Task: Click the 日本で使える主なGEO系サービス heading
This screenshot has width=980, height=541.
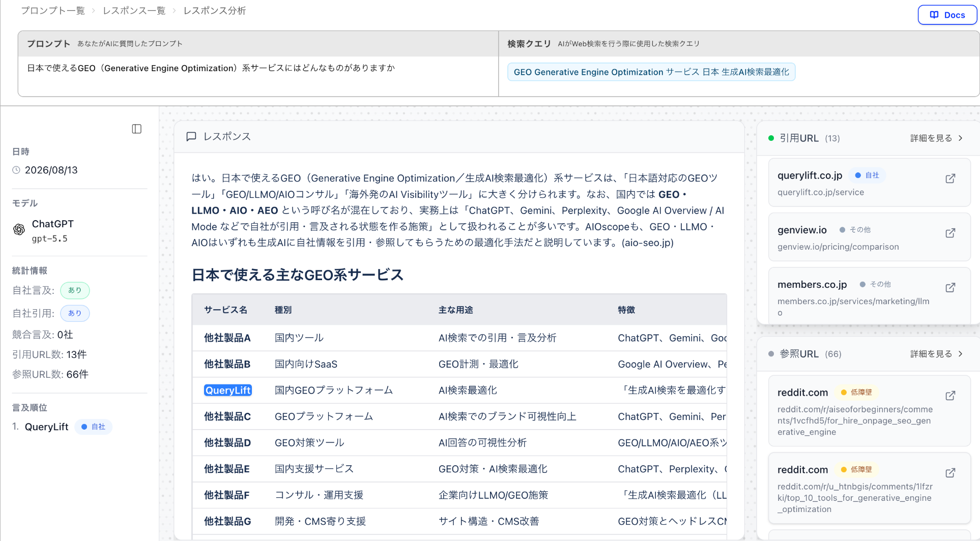Action: [x=298, y=275]
